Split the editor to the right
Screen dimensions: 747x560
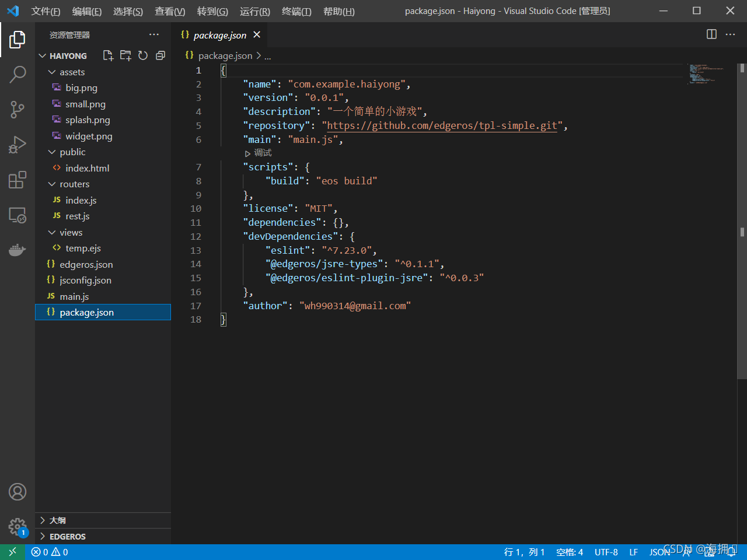click(711, 34)
